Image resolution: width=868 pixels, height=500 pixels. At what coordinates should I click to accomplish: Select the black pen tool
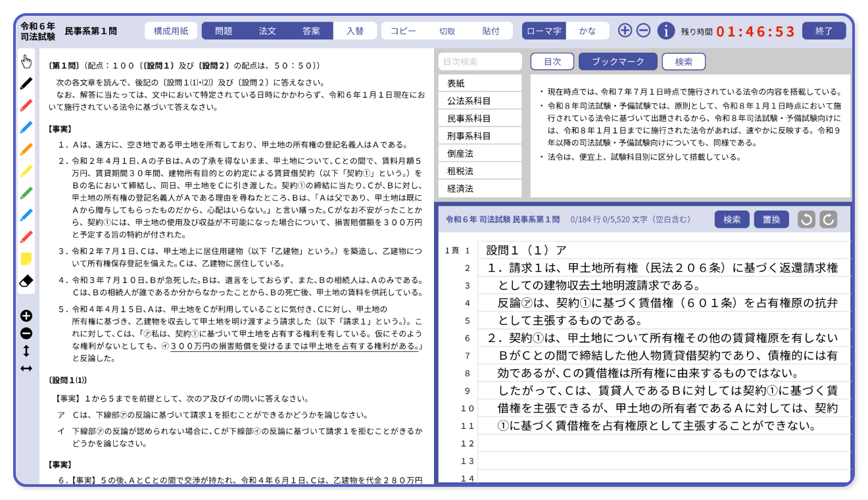pyautogui.click(x=26, y=84)
